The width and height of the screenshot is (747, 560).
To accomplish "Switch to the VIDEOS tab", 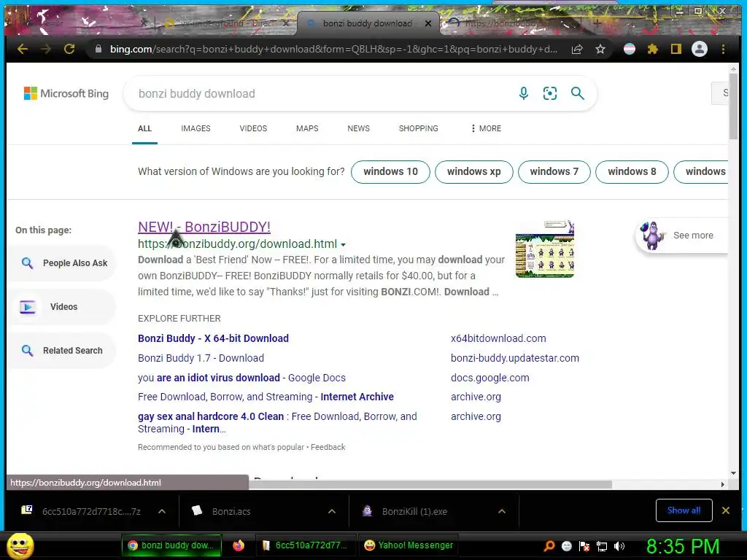I will pyautogui.click(x=253, y=128).
